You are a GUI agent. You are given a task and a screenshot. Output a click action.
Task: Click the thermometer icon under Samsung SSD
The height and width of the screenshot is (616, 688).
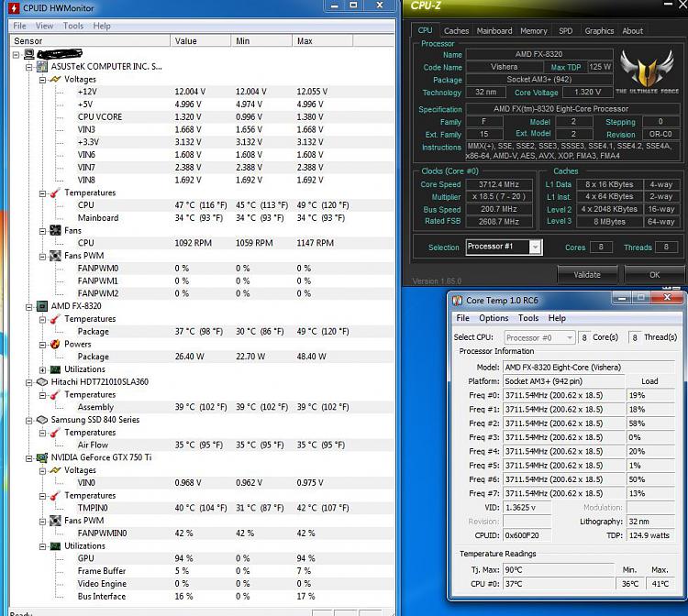[x=55, y=433]
